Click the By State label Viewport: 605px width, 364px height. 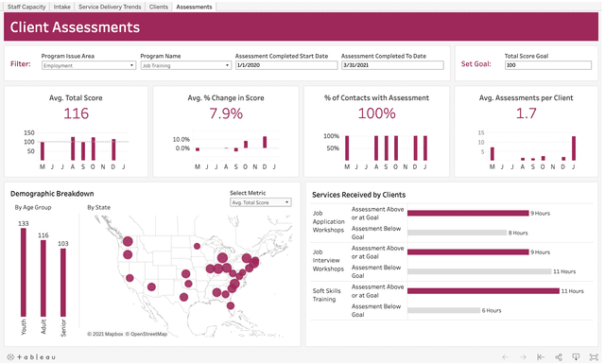(98, 208)
